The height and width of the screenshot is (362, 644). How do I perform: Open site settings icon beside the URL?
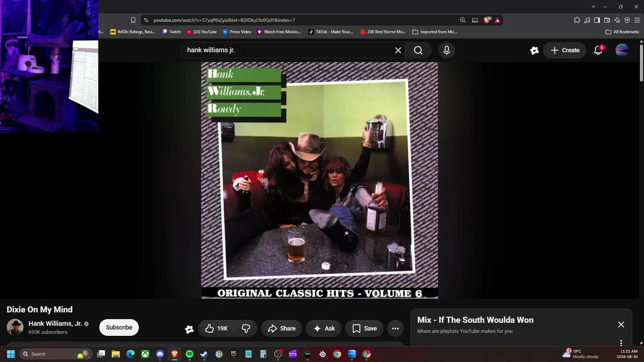pyautogui.click(x=146, y=20)
